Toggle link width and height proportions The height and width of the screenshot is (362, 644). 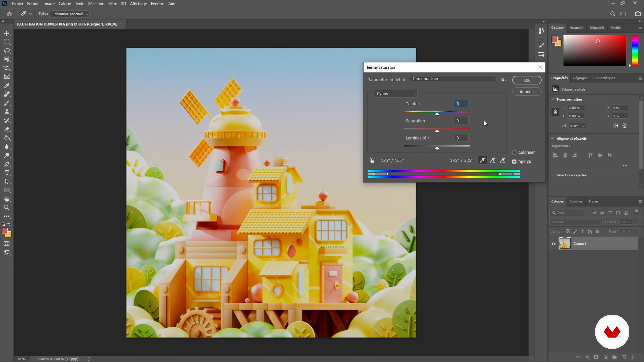pyautogui.click(x=555, y=112)
